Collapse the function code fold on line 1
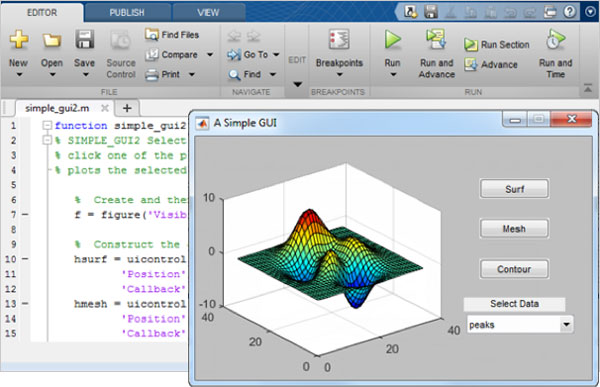 point(47,125)
